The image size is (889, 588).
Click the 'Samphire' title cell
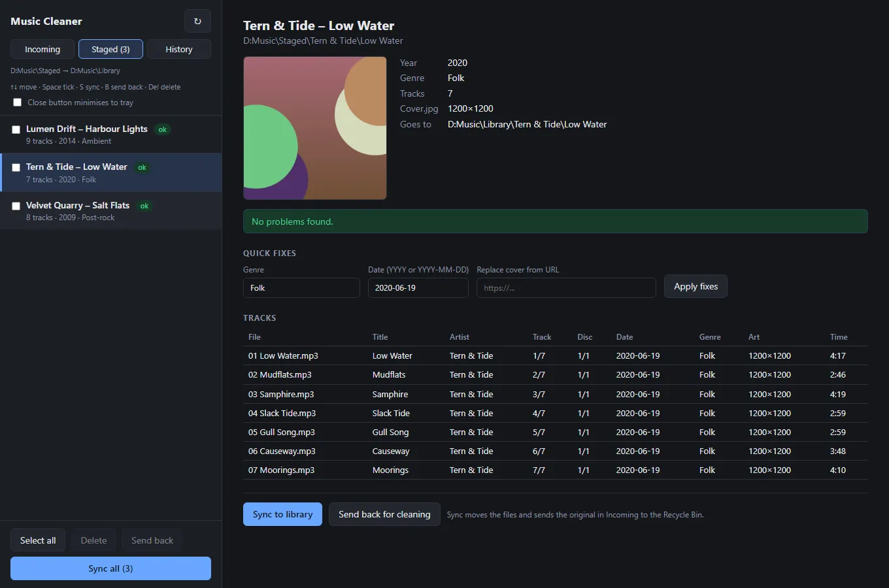pyautogui.click(x=390, y=395)
